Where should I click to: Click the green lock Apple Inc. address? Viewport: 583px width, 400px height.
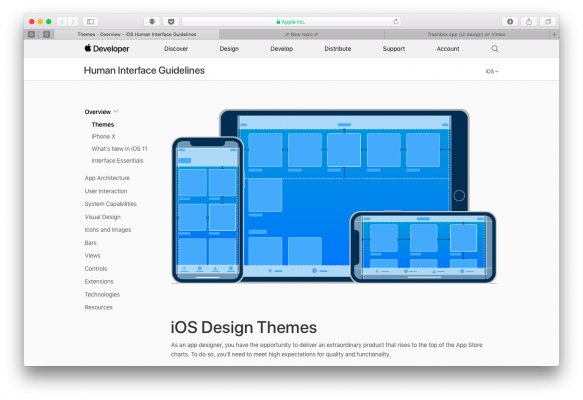click(x=291, y=22)
